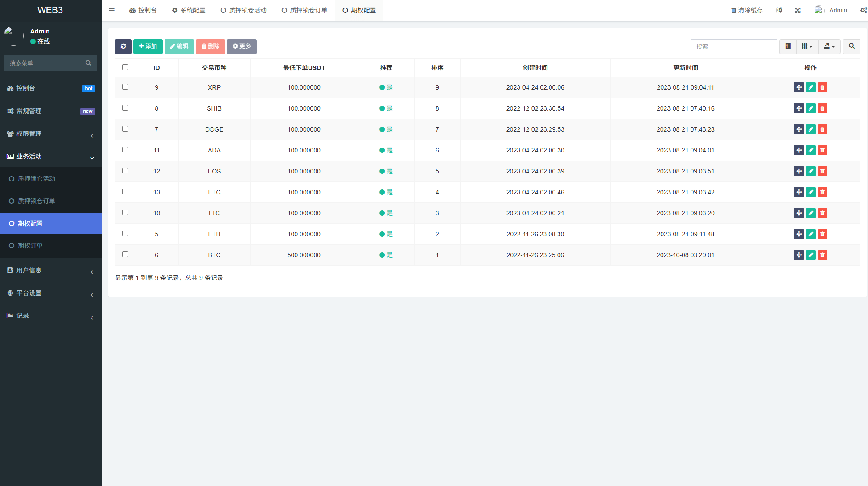Open the columns grid dropdown

click(807, 46)
